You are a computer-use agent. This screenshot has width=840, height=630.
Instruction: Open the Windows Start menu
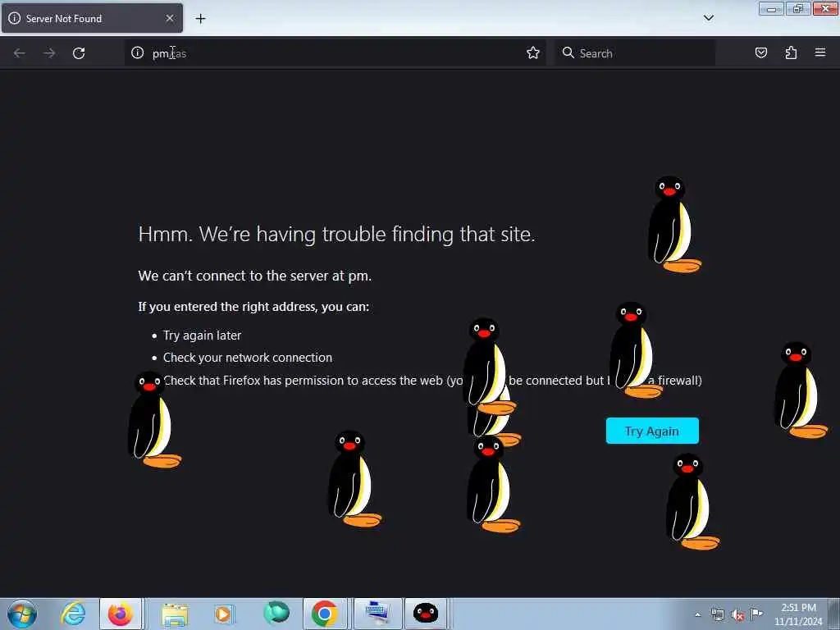click(22, 614)
